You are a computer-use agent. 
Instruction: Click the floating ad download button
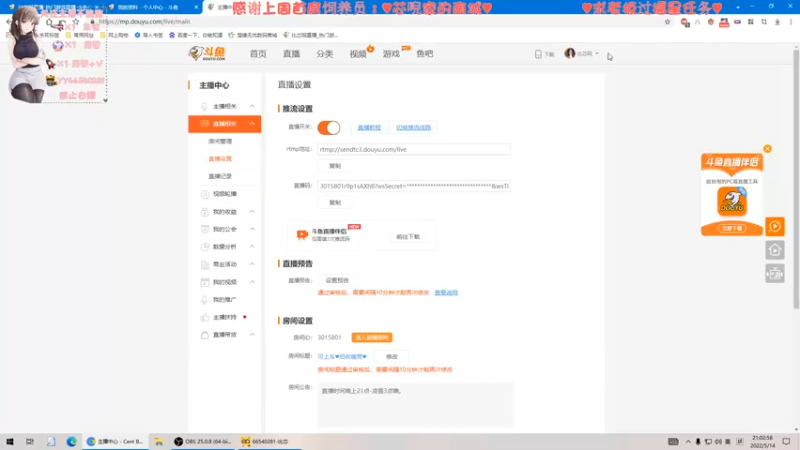click(x=732, y=228)
